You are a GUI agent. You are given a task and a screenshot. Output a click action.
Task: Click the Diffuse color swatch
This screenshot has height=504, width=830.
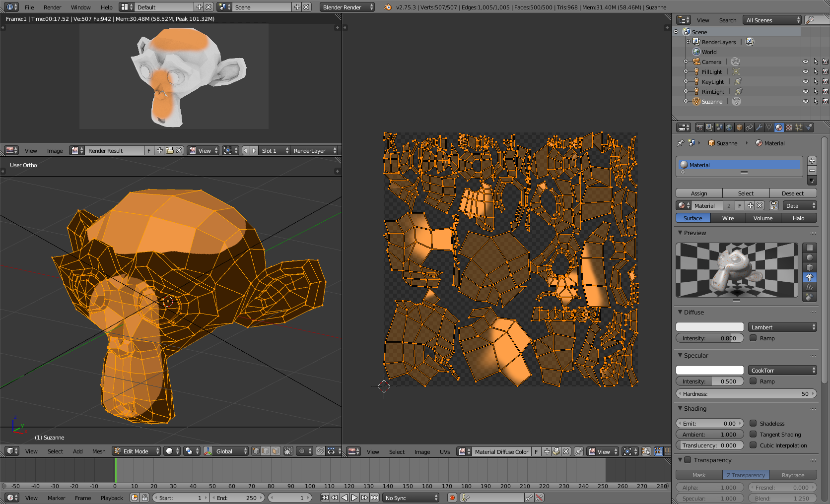coord(709,327)
